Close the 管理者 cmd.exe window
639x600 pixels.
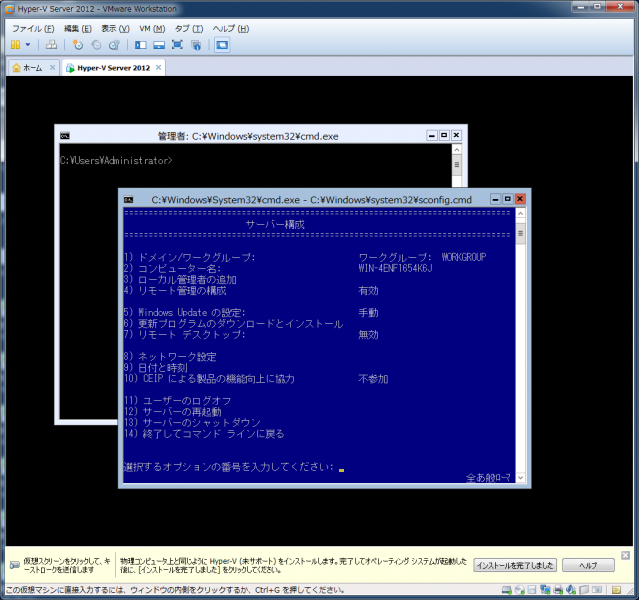(456, 135)
